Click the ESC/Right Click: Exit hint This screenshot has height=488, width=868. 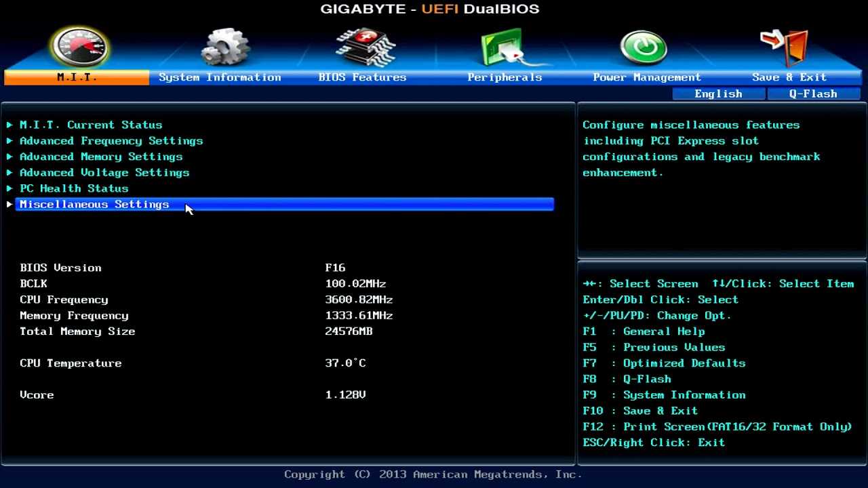pos(654,443)
